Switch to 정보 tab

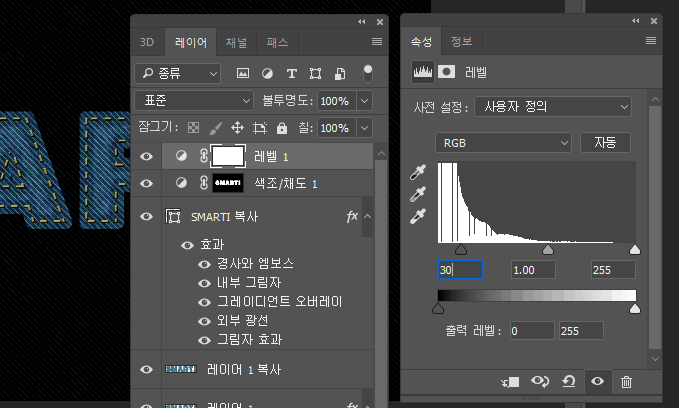[x=462, y=42]
